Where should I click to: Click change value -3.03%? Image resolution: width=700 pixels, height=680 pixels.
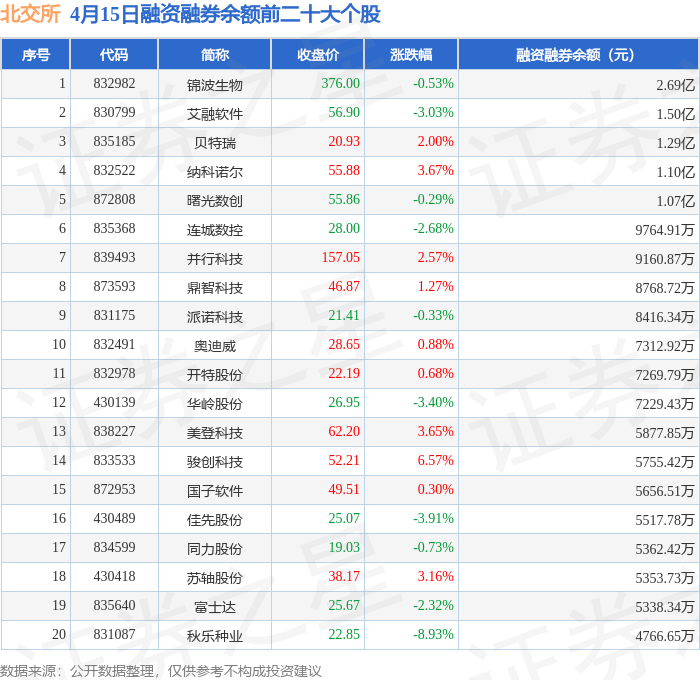433,113
